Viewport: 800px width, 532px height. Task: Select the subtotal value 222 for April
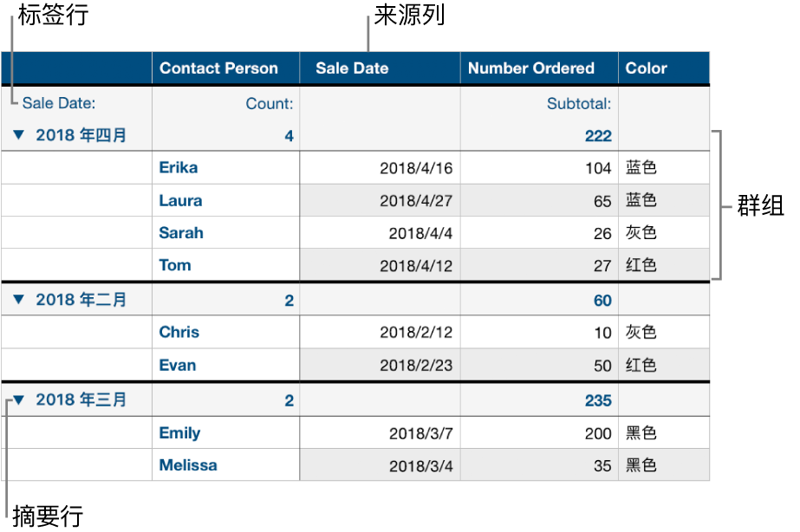click(598, 135)
